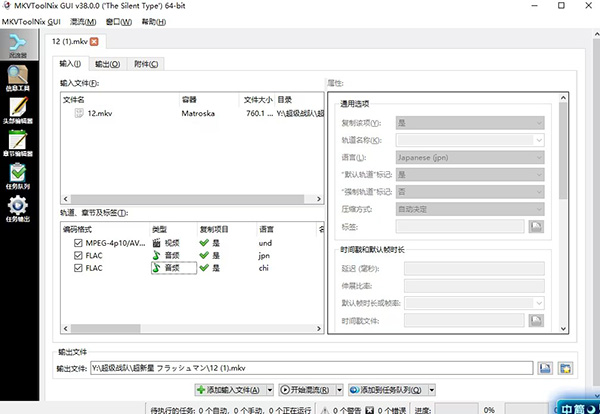Uncheck the Chinese (chi) FLAC audio track
This screenshot has height=414, width=600.
(x=66, y=268)
